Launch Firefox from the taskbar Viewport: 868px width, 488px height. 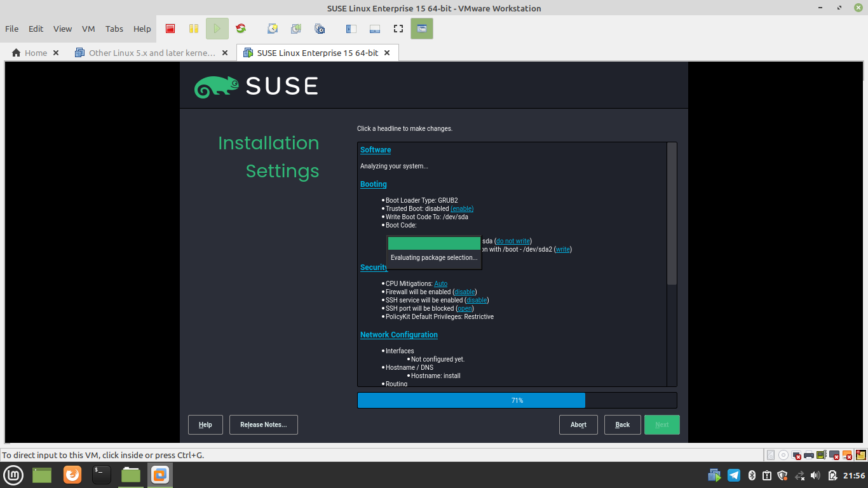pos(72,475)
